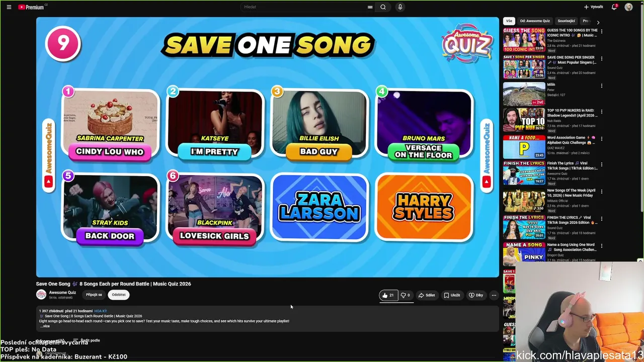Save video with Uložit button
644x362 pixels.
click(452, 295)
